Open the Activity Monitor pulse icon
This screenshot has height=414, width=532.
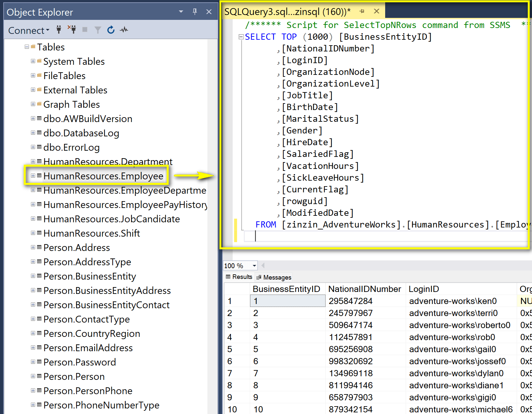coord(124,30)
